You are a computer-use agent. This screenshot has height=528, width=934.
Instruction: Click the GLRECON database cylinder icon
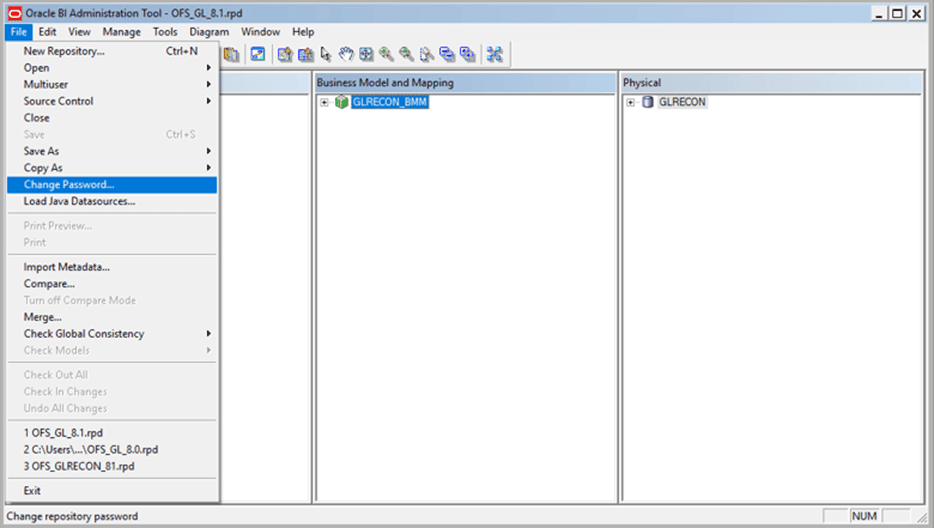(647, 102)
